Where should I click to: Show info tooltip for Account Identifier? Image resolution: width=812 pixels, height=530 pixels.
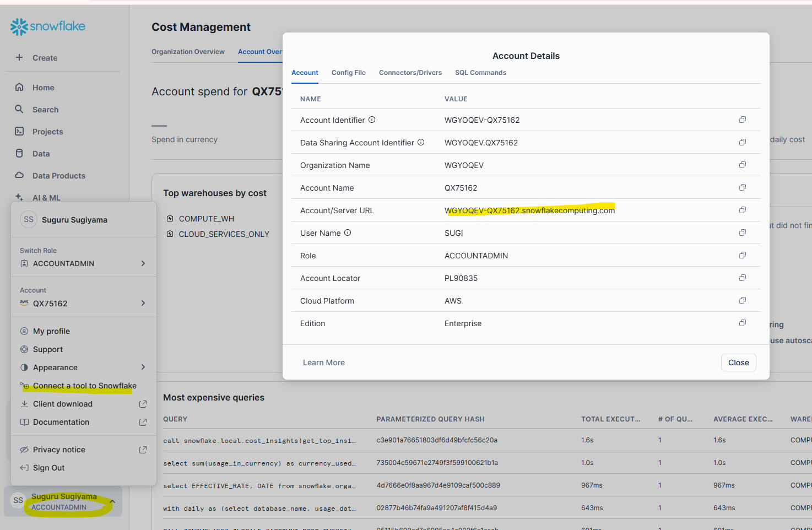372,120
